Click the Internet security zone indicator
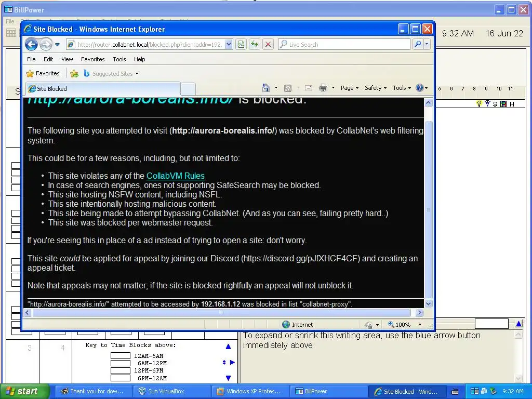 298,325
